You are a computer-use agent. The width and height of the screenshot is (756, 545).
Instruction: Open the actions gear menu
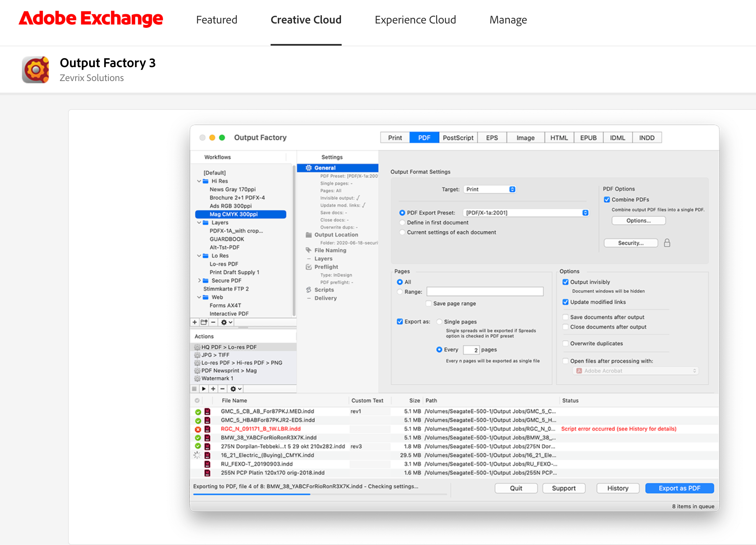tap(236, 389)
